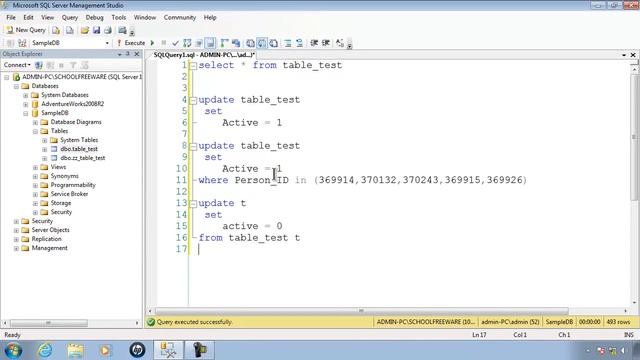This screenshot has height=360, width=640.
Task: Open the Query menu
Action: (x=70, y=18)
